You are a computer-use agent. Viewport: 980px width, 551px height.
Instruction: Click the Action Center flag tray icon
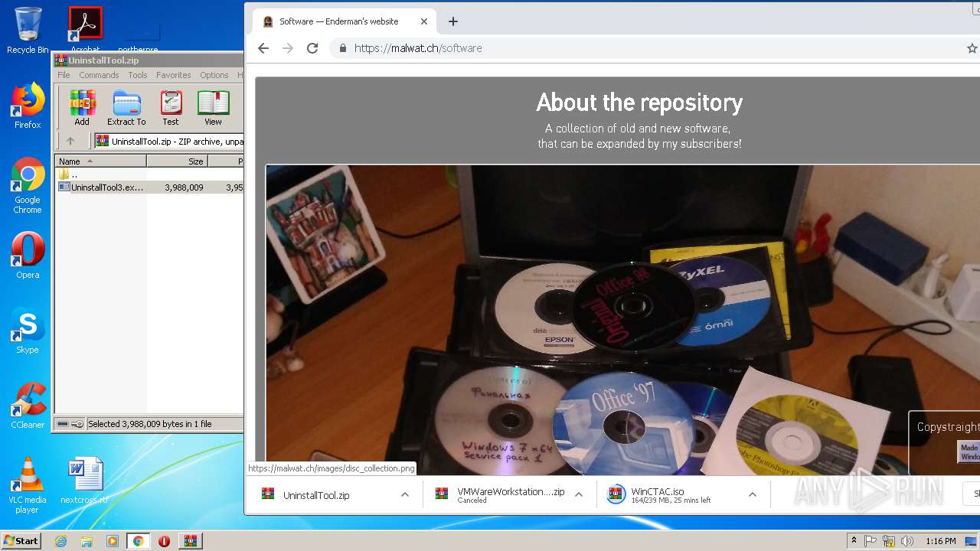[x=871, y=541]
